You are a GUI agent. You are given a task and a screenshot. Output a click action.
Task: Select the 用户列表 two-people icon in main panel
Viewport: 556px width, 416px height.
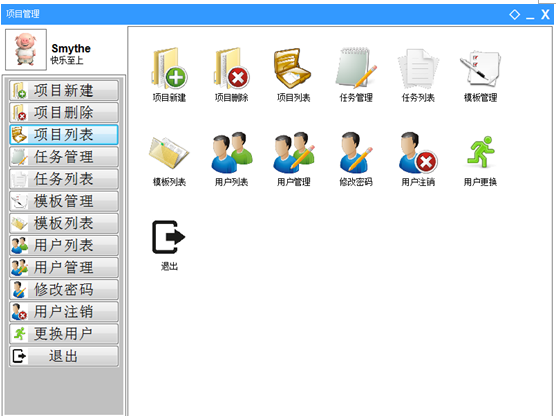(x=232, y=152)
